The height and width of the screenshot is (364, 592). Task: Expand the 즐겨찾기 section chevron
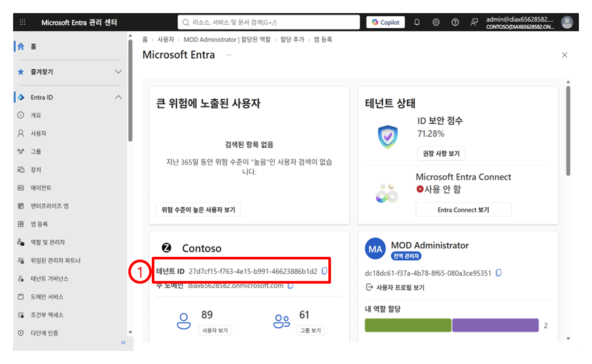118,72
